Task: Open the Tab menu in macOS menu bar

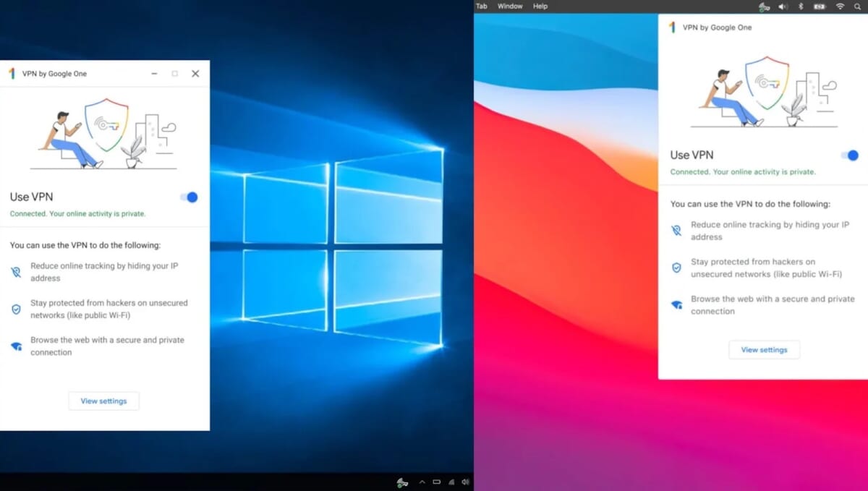Action: [x=482, y=7]
